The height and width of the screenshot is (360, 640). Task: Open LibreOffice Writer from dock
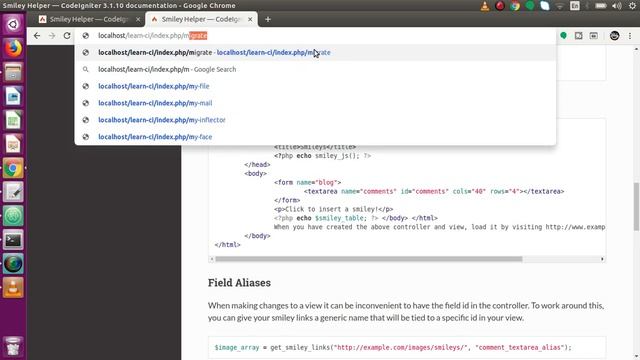coord(13,96)
